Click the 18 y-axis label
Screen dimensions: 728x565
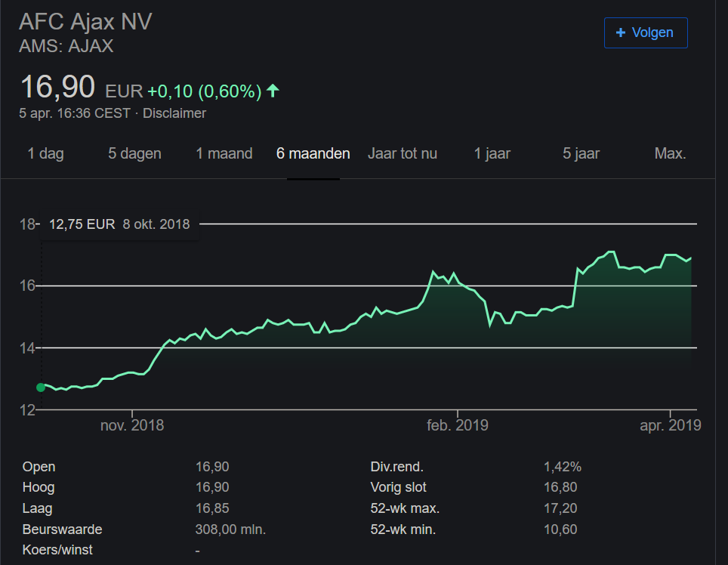27,224
